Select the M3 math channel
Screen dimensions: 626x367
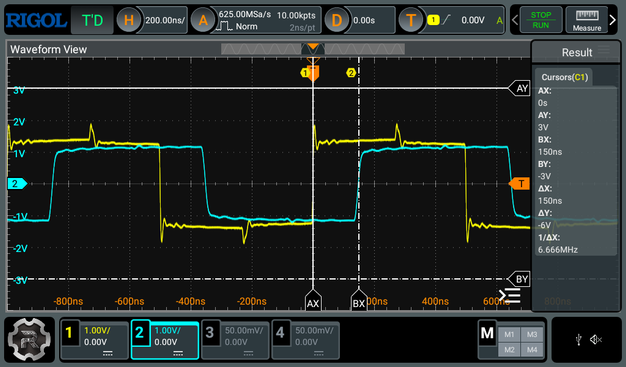click(532, 335)
